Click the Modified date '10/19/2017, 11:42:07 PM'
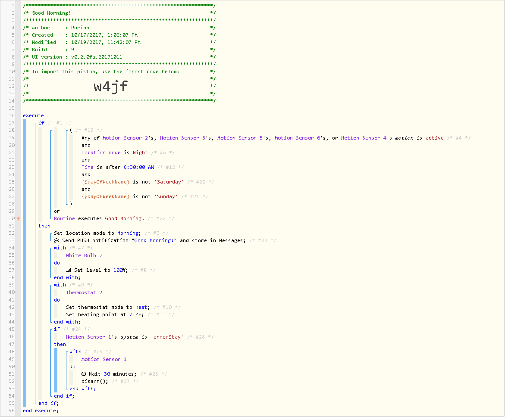 coord(106,43)
